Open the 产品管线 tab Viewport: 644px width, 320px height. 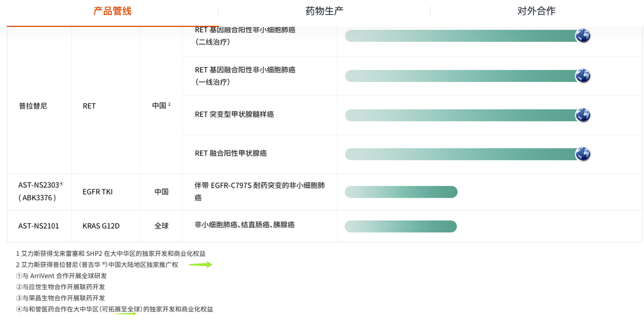click(x=112, y=11)
